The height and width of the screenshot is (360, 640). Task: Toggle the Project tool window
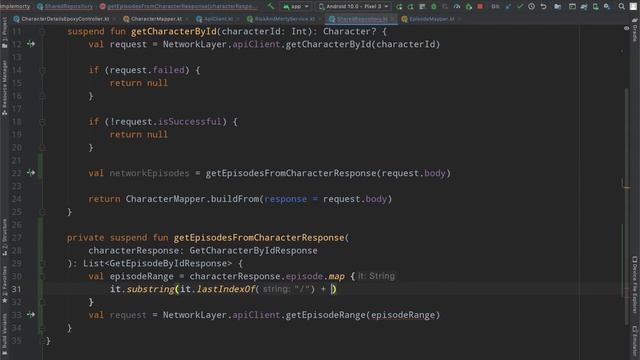click(4, 33)
